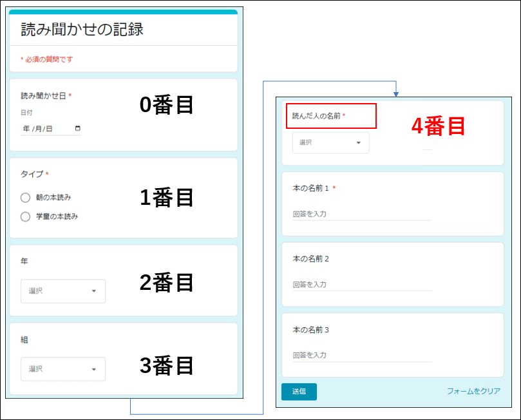Click the 送信 submit button
The height and width of the screenshot is (420, 521).
pyautogui.click(x=299, y=392)
